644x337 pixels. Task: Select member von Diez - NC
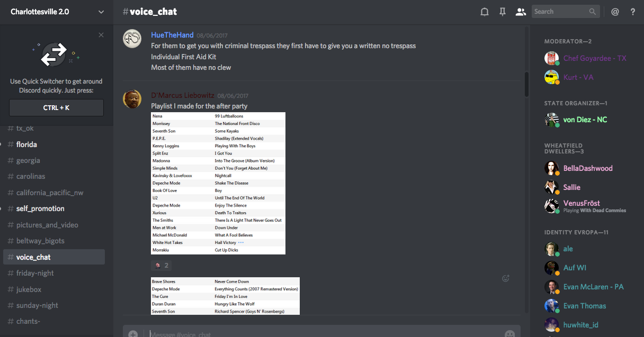(585, 120)
